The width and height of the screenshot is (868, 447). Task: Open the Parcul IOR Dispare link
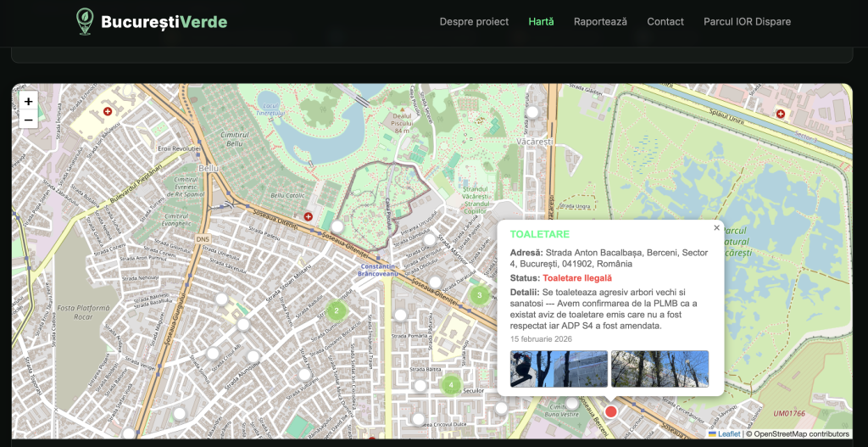(x=747, y=22)
